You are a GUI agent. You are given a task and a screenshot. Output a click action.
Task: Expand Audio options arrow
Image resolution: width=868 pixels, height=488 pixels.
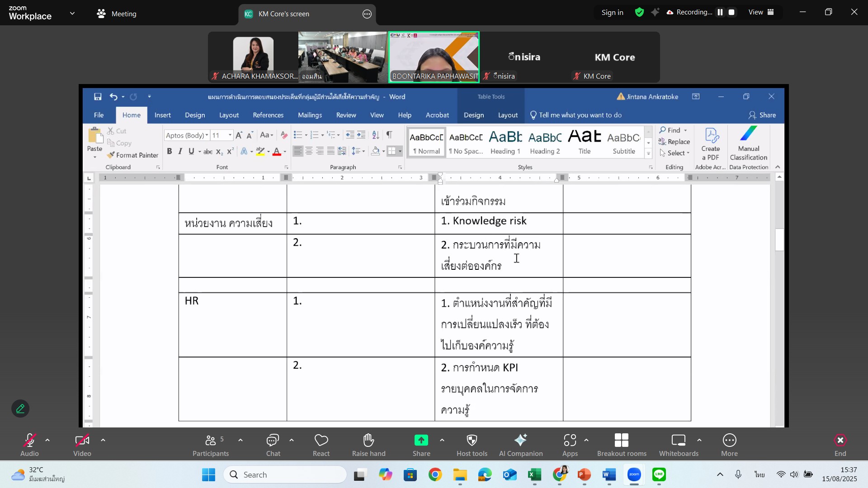click(x=47, y=440)
